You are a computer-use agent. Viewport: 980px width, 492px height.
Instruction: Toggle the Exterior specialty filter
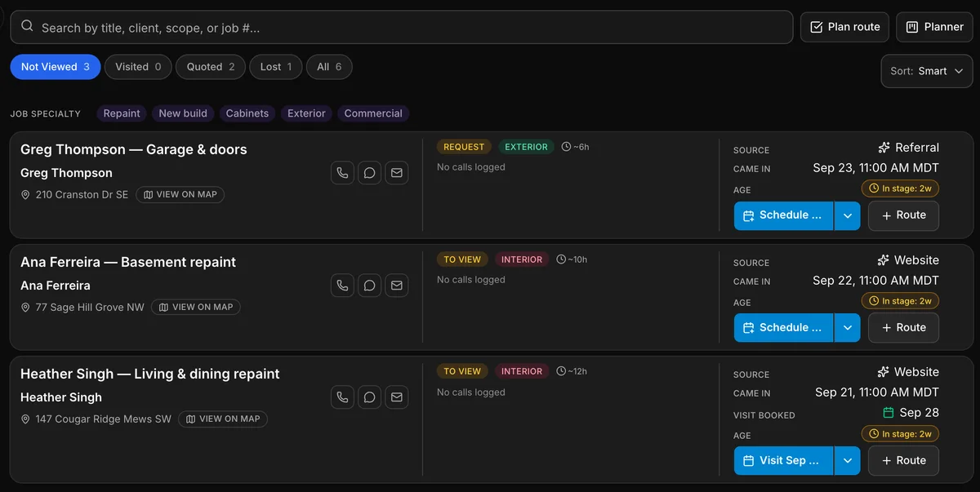(306, 113)
